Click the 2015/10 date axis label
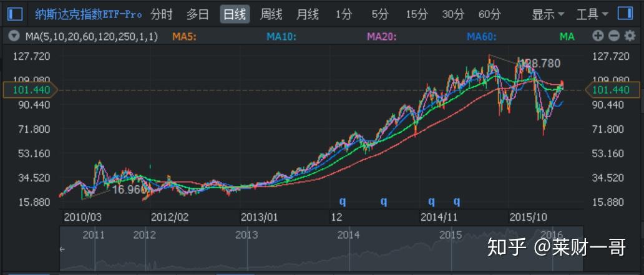The image size is (644, 275). pos(528,217)
